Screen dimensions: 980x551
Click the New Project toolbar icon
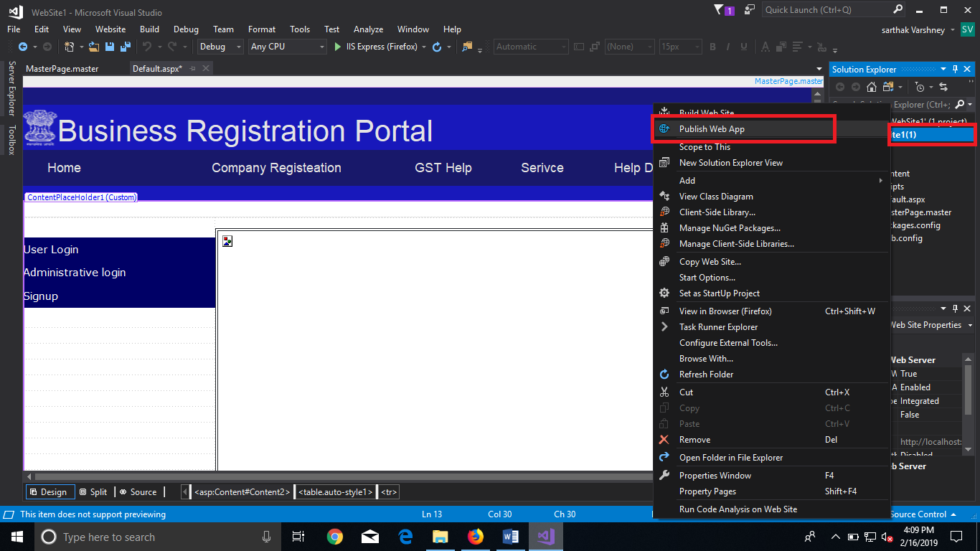(x=70, y=47)
